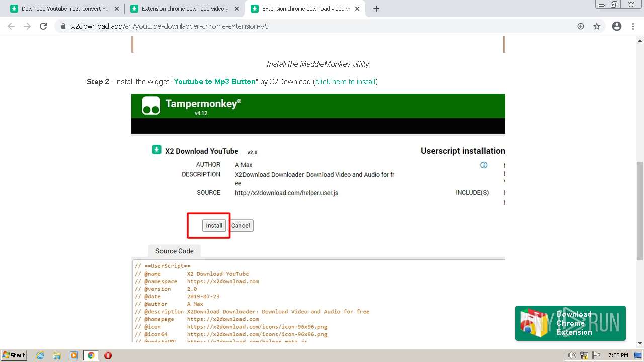Image resolution: width=644 pixels, height=362 pixels.
Task: Open the Chrome three-dot menu
Action: (633, 26)
